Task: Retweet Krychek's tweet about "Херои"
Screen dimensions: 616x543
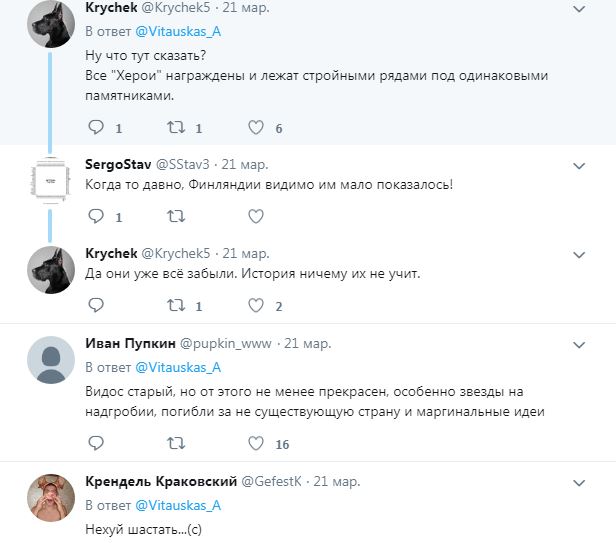Action: click(x=176, y=127)
